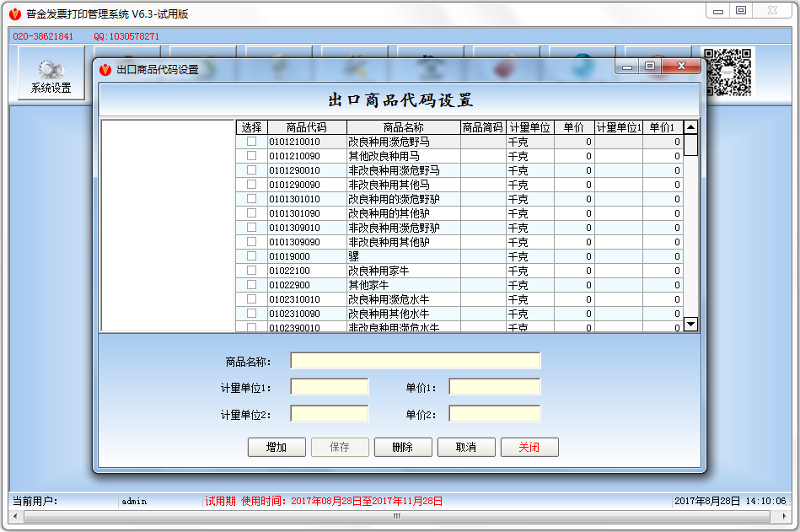The height and width of the screenshot is (532, 800).
Task: Check the checkbox for 改良种用濒危野马 row
Action: point(250,142)
